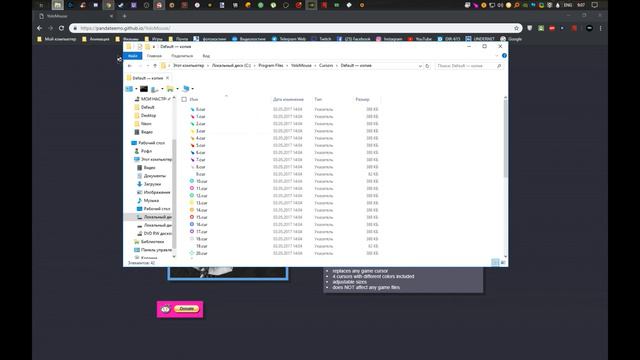Select 'Рабочий стол' under quick access tree
The height and width of the screenshot is (360, 640).
(x=151, y=143)
